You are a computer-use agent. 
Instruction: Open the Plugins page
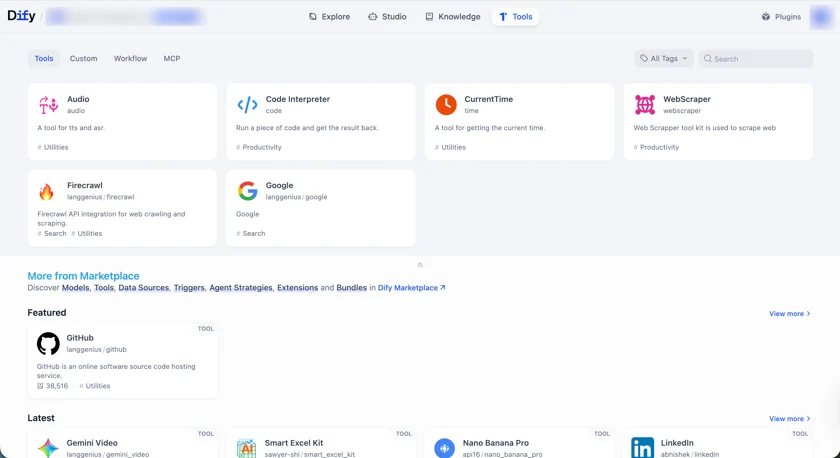tap(781, 17)
